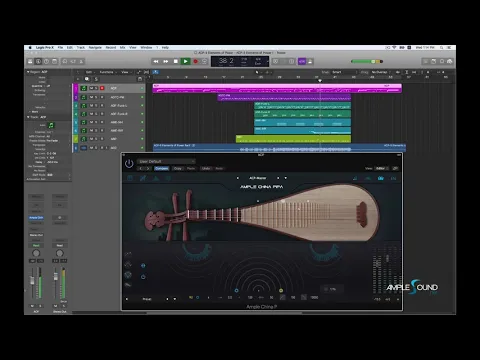Open the Record menu
Viewport: 480px width, 360px height.
tap(111, 48)
